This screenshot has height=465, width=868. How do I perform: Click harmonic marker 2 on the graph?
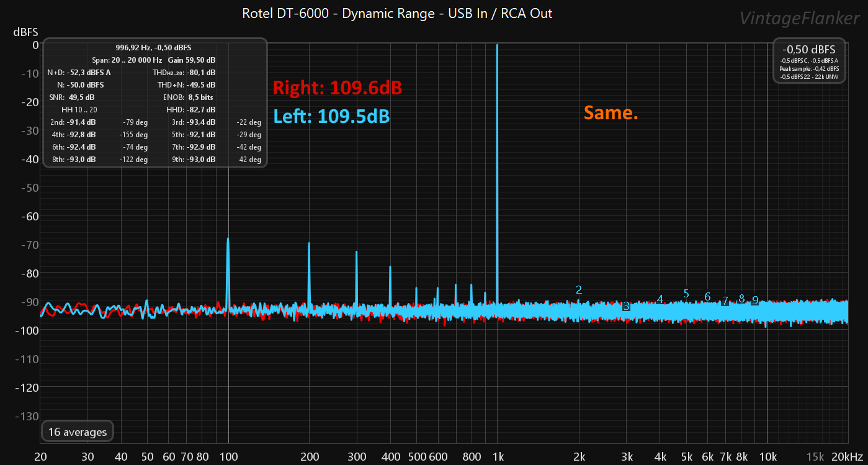(579, 289)
